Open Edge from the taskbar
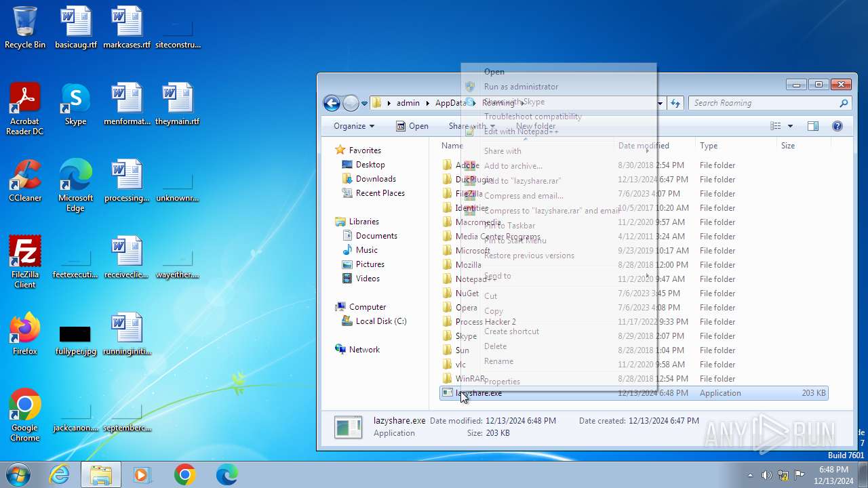868x488 pixels. [226, 474]
